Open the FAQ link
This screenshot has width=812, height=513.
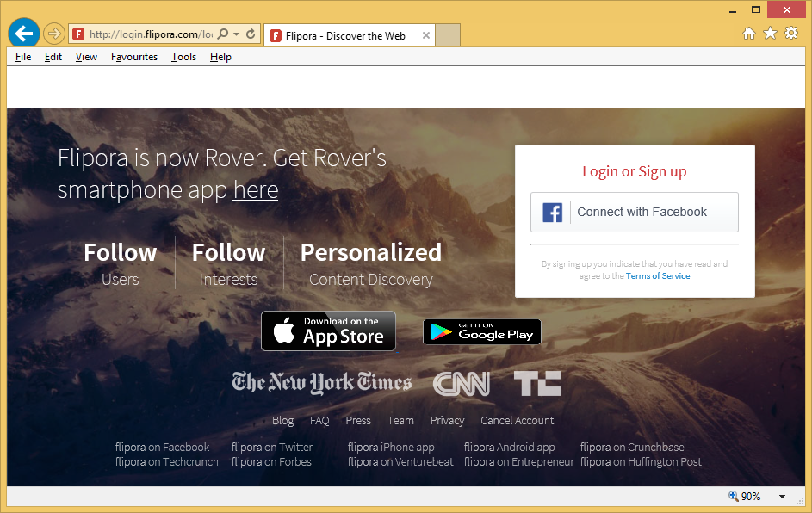click(319, 421)
